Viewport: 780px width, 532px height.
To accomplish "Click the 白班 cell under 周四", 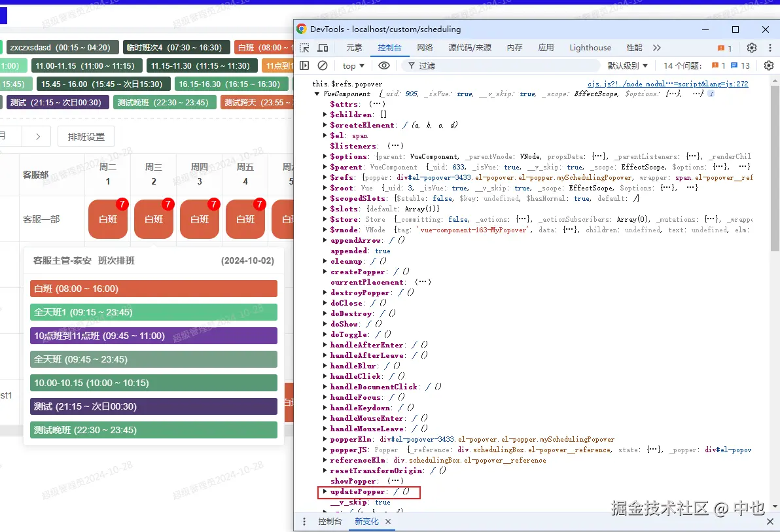I will coord(200,219).
